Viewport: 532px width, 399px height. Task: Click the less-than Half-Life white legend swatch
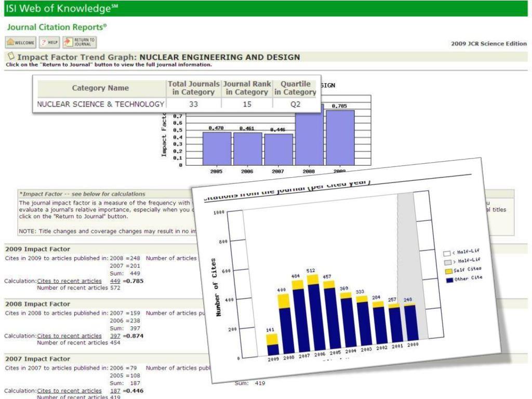point(446,254)
